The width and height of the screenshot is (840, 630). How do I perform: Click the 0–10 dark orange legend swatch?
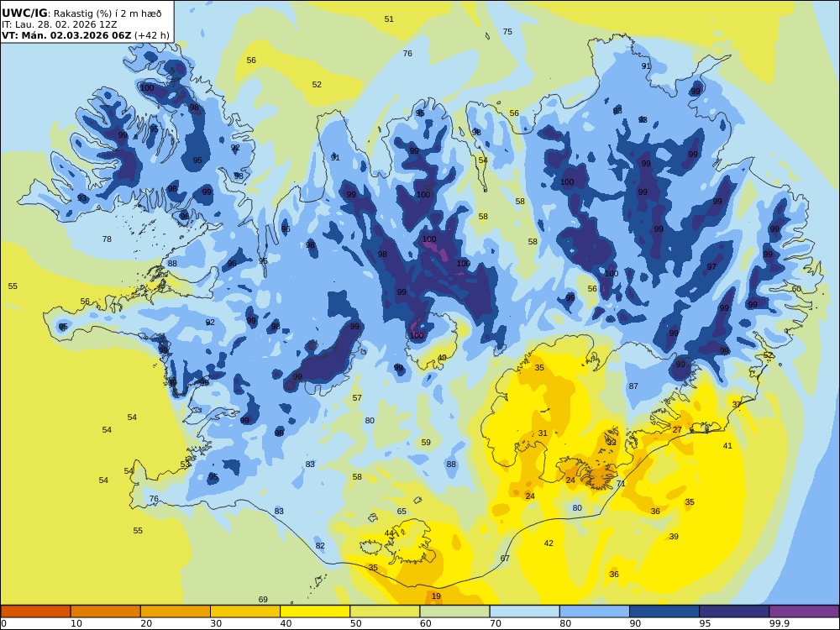pyautogui.click(x=35, y=612)
